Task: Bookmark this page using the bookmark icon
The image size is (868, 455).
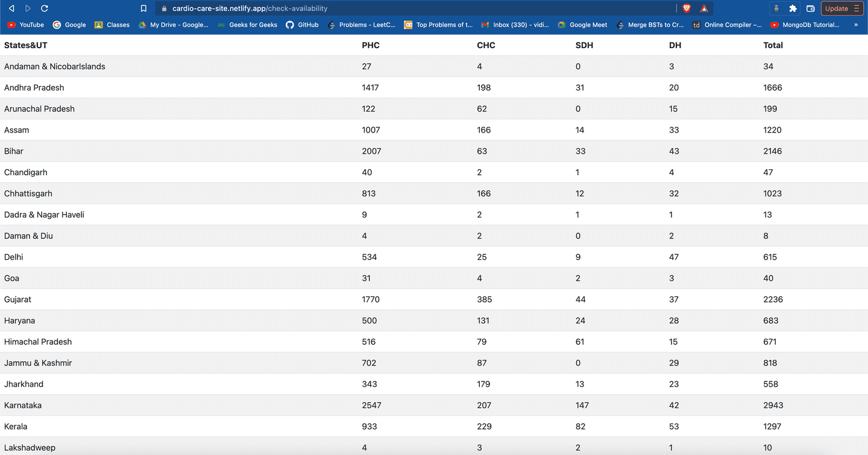Action: coord(143,8)
